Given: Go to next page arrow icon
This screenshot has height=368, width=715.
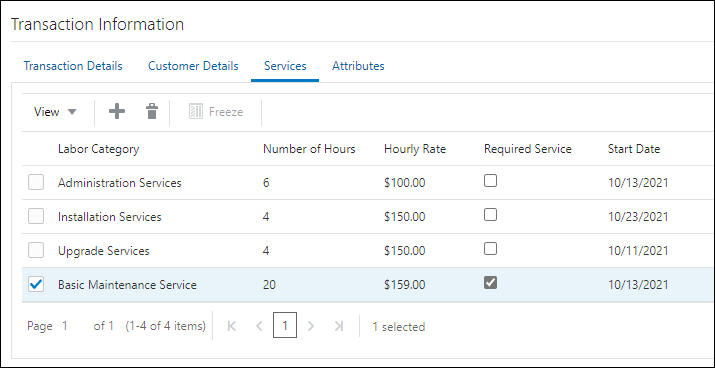Looking at the screenshot, I should coord(311,326).
